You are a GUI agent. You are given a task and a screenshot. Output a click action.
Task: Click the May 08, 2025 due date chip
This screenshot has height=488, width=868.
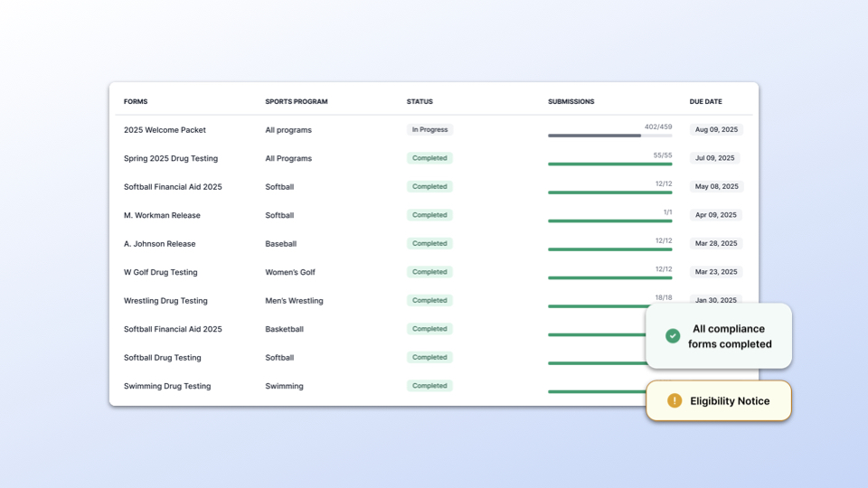click(716, 187)
